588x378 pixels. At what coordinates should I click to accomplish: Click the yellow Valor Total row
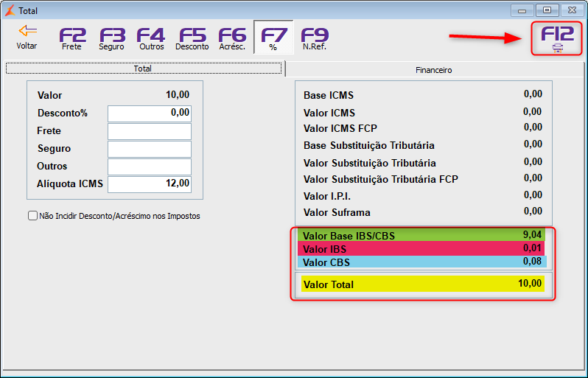[423, 284]
